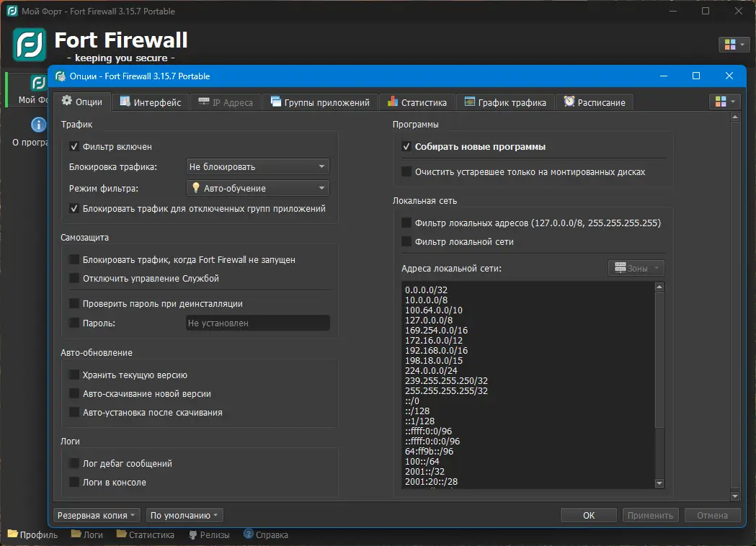
Task: Tick the Пароль checkbox
Action: pos(74,323)
